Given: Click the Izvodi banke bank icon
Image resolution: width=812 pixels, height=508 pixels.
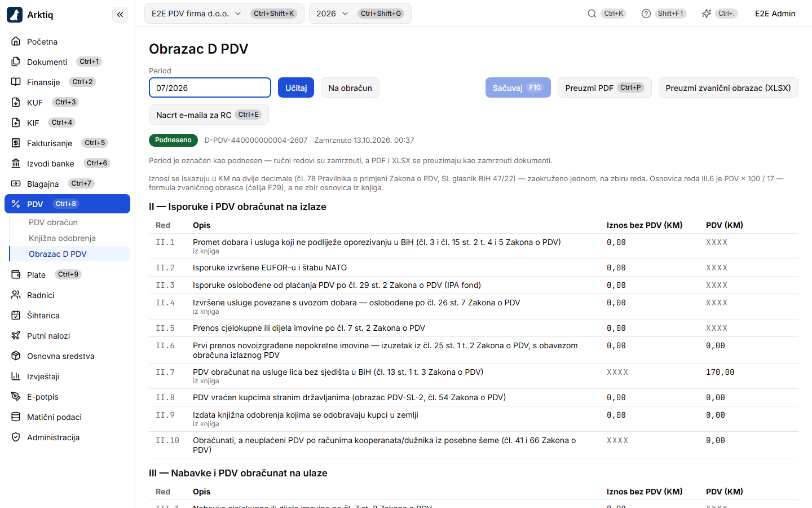Looking at the screenshot, I should 16,164.
